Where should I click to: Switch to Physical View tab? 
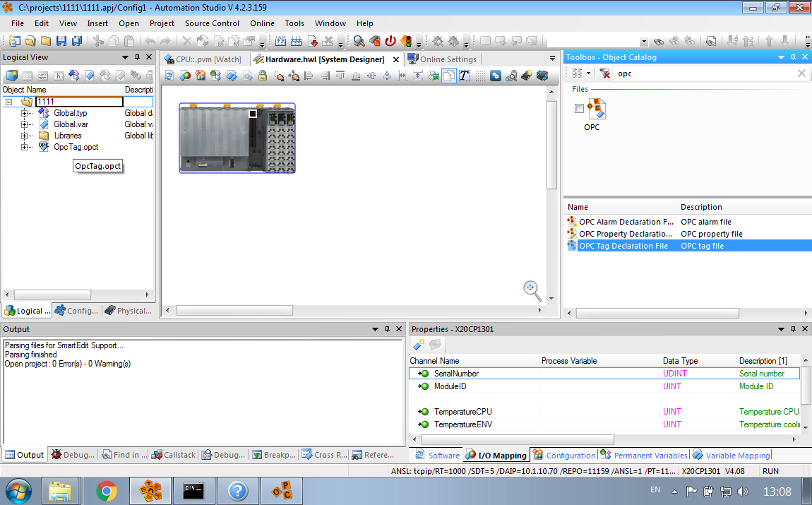129,310
